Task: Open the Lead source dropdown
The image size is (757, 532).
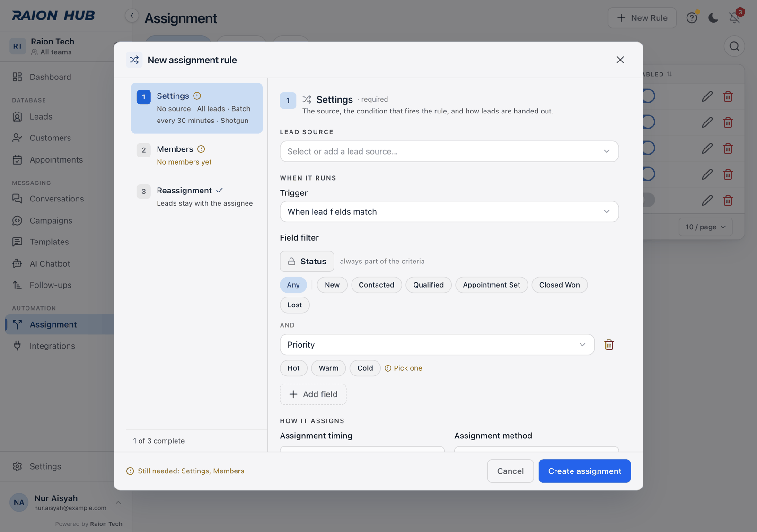Action: pos(449,152)
